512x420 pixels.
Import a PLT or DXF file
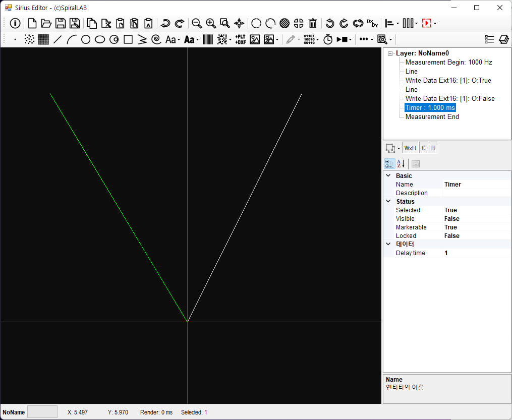pos(241,39)
